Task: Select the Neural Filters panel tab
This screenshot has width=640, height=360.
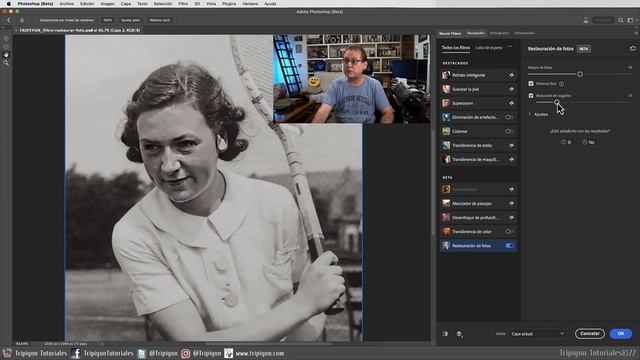Action: pyautogui.click(x=450, y=33)
